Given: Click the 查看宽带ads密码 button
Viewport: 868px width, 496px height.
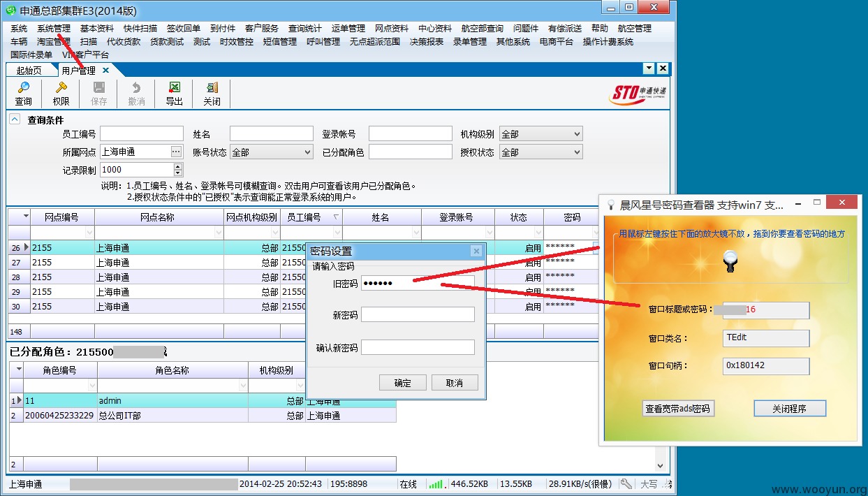Looking at the screenshot, I should [678, 409].
